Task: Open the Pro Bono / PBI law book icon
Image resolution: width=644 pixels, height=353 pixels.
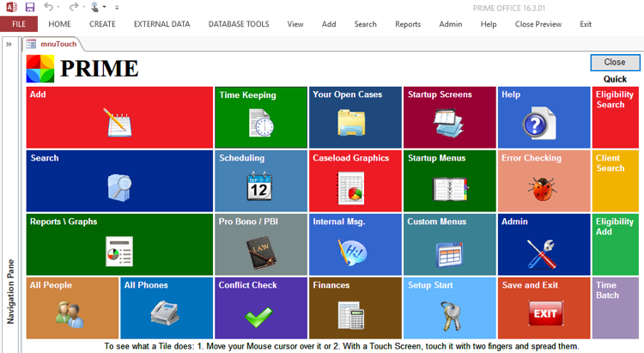Action: click(259, 252)
